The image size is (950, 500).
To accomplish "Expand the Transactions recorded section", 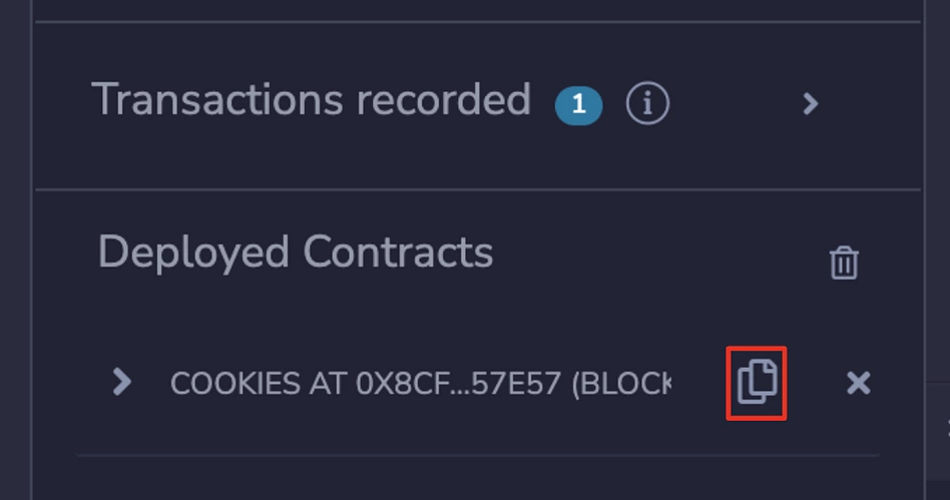I will pos(811,104).
